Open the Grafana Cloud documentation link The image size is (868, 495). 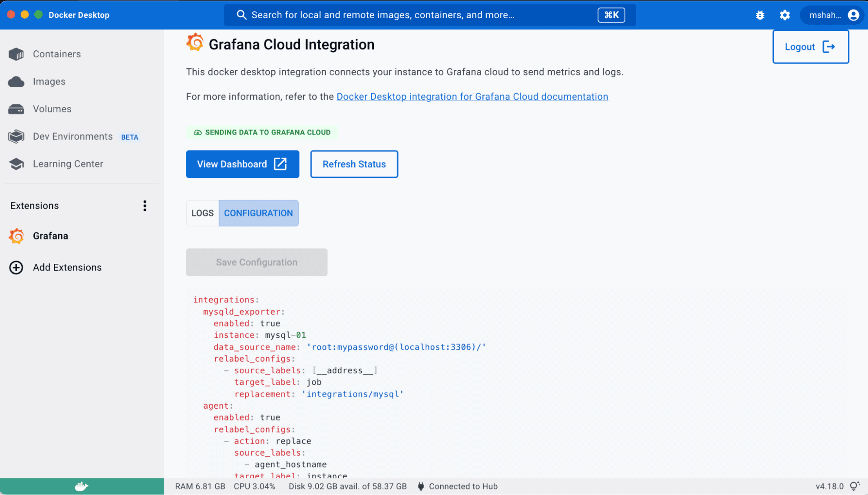pyautogui.click(x=472, y=96)
